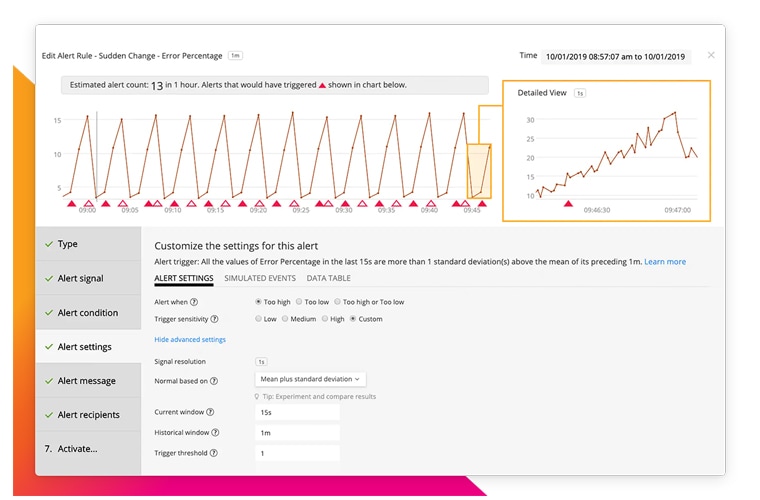Click the alert triangle above 09:00 label
Screen dimensions: 760x500
(89, 203)
